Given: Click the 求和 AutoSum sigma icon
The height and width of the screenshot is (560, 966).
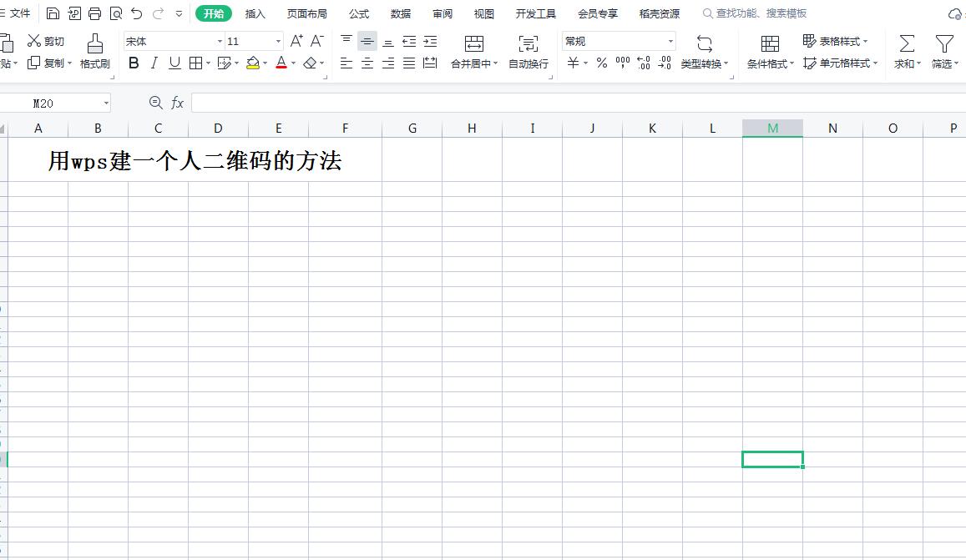Looking at the screenshot, I should [907, 43].
